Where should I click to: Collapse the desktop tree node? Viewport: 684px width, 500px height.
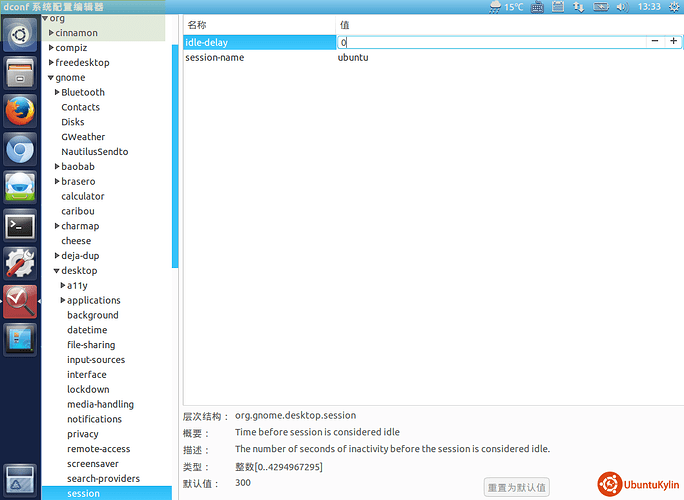(56, 271)
